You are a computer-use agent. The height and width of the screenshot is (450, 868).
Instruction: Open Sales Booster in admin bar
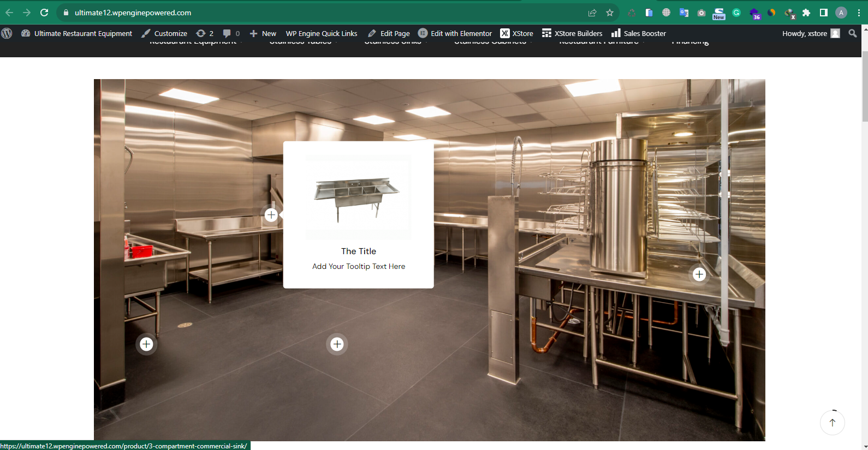click(639, 33)
